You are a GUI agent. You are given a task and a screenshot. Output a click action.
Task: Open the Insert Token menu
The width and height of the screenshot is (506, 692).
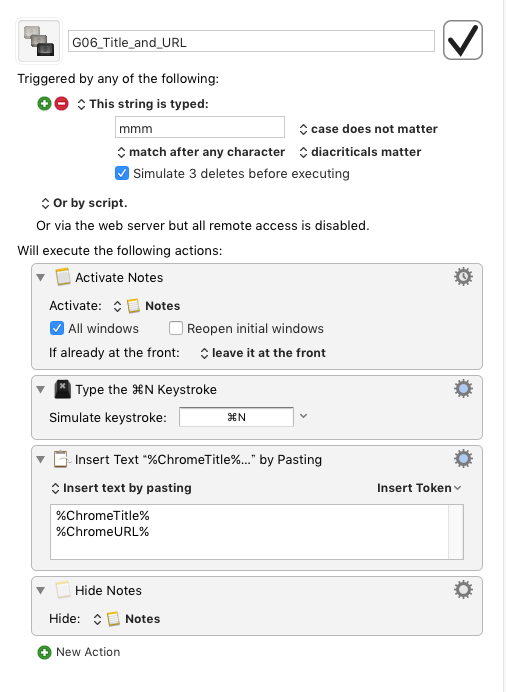[x=419, y=488]
